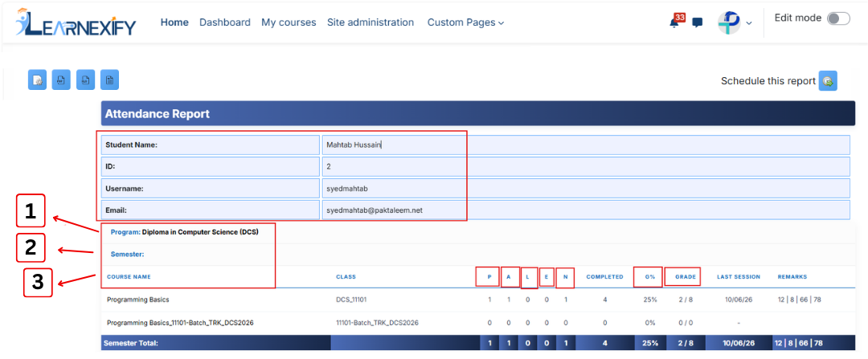Click the G% column header
Image resolution: width=868 pixels, height=359 pixels.
click(649, 276)
